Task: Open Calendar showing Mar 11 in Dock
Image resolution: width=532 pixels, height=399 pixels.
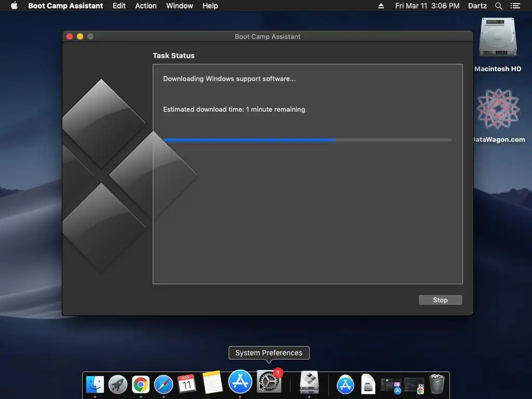Action: (x=187, y=384)
